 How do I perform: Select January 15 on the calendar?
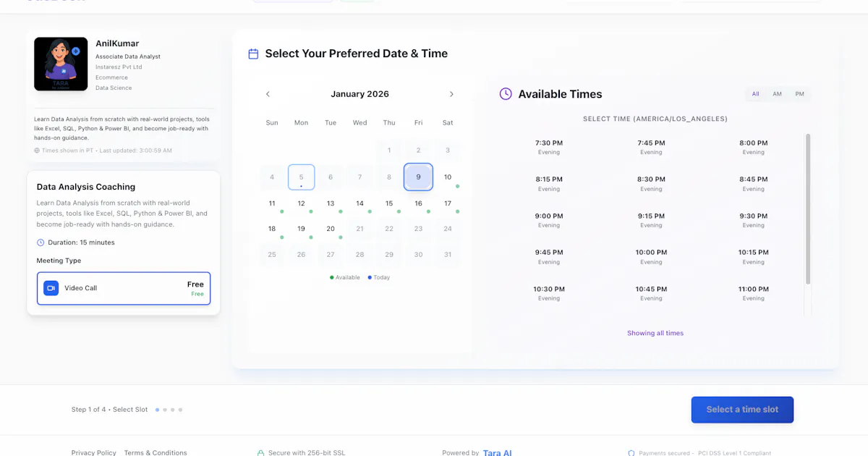pos(389,203)
